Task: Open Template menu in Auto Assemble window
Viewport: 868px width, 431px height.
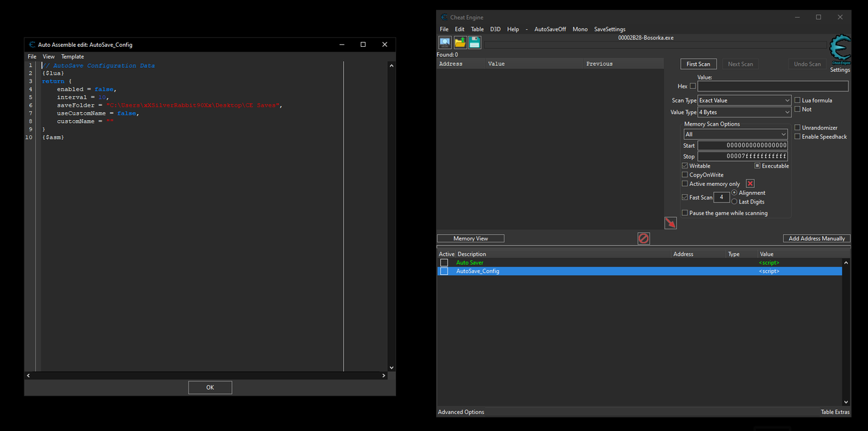Action: tap(73, 57)
